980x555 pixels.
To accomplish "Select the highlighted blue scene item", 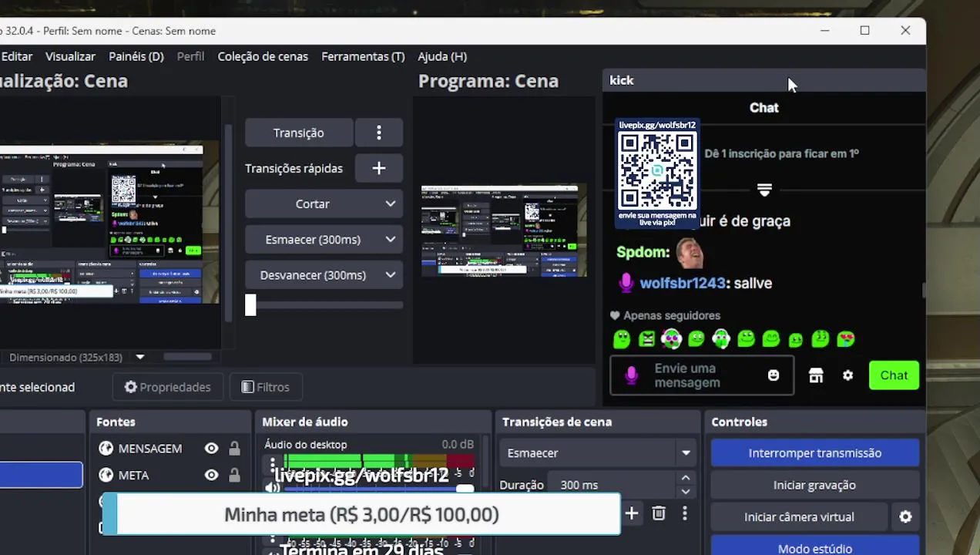I will pyautogui.click(x=41, y=475).
